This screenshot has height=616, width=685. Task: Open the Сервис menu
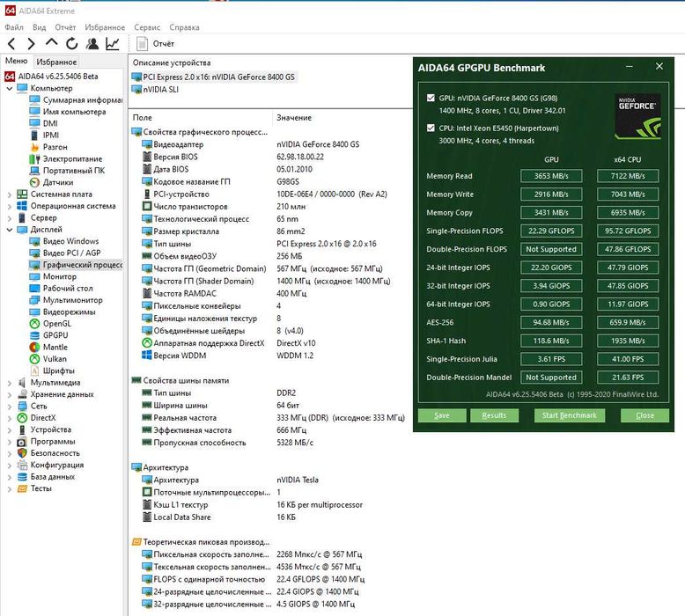pos(147,27)
